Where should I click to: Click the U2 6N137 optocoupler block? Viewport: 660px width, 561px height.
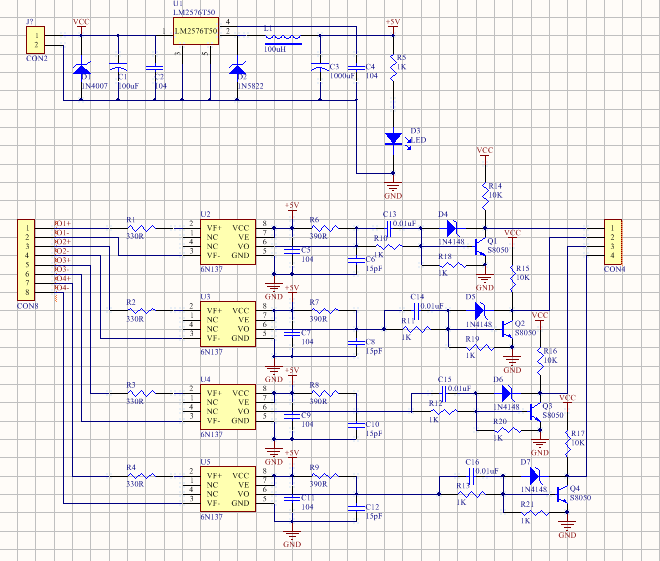[x=228, y=242]
